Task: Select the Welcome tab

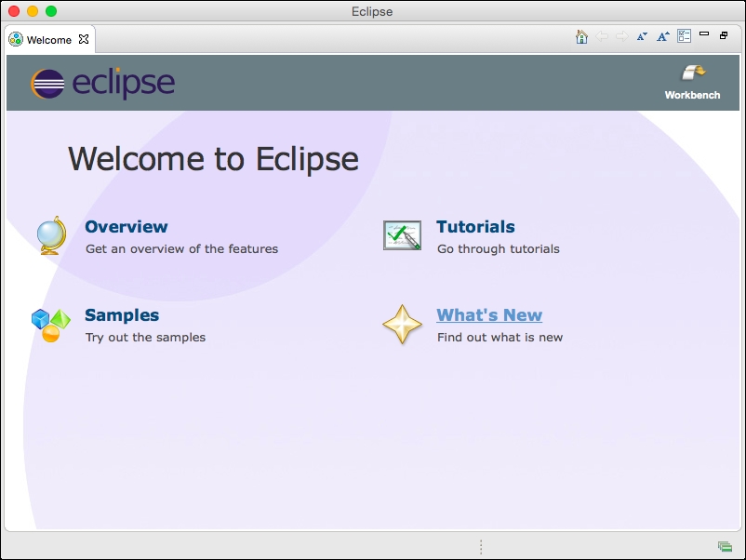Action: click(48, 40)
